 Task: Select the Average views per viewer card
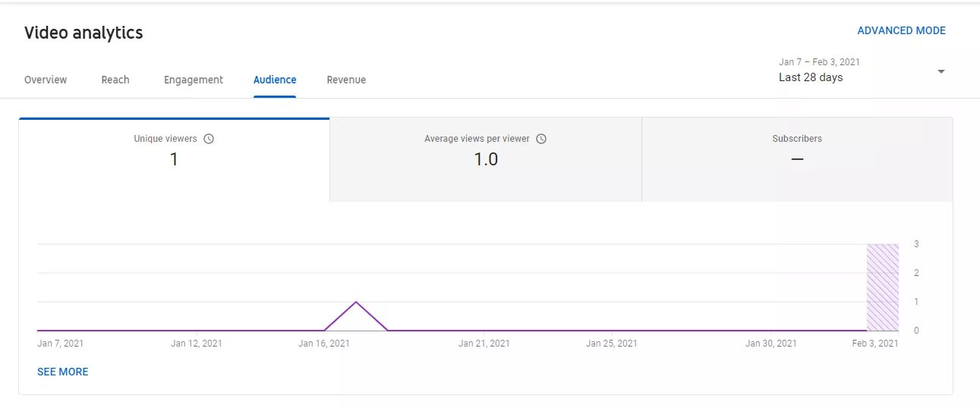point(486,160)
